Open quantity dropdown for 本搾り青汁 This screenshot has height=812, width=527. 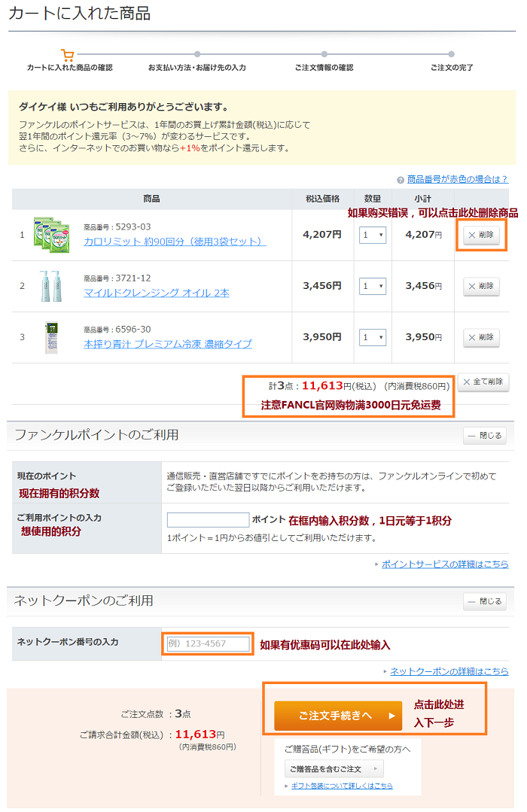click(x=372, y=337)
